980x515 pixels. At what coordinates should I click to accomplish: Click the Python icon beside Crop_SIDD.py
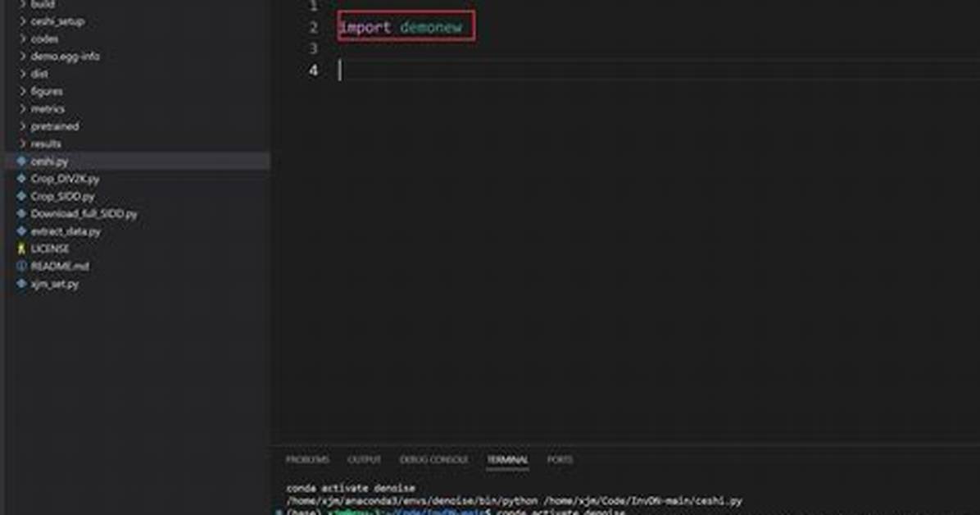[22, 196]
